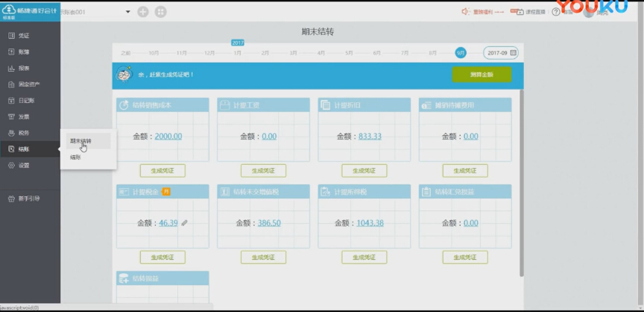Click pencil edit icon beside 46.39 amount
Image resolution: width=644 pixels, height=312 pixels.
[x=184, y=222]
